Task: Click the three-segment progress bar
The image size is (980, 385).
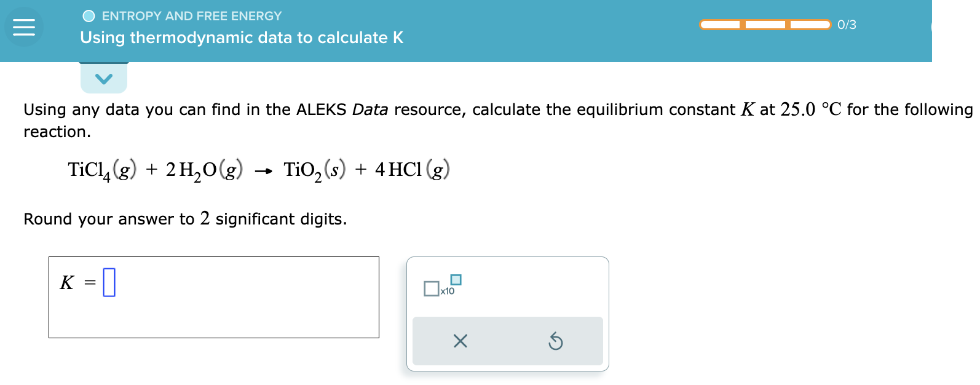Action: pyautogui.click(x=765, y=23)
